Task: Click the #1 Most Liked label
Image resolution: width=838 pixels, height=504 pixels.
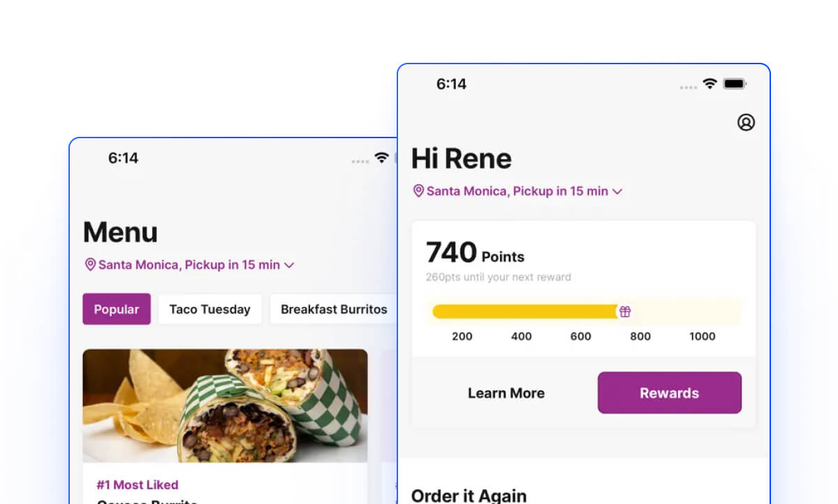Action: click(138, 484)
